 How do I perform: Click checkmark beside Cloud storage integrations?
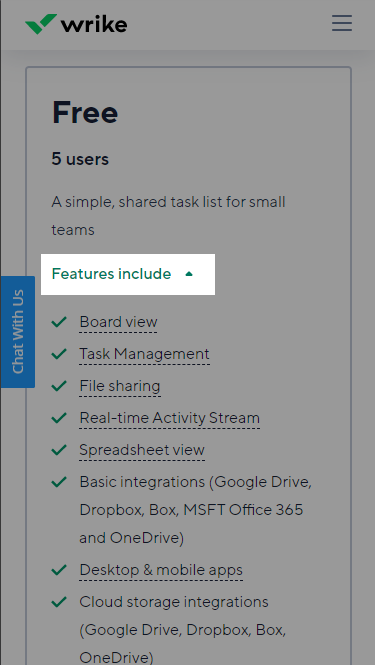[x=59, y=601]
